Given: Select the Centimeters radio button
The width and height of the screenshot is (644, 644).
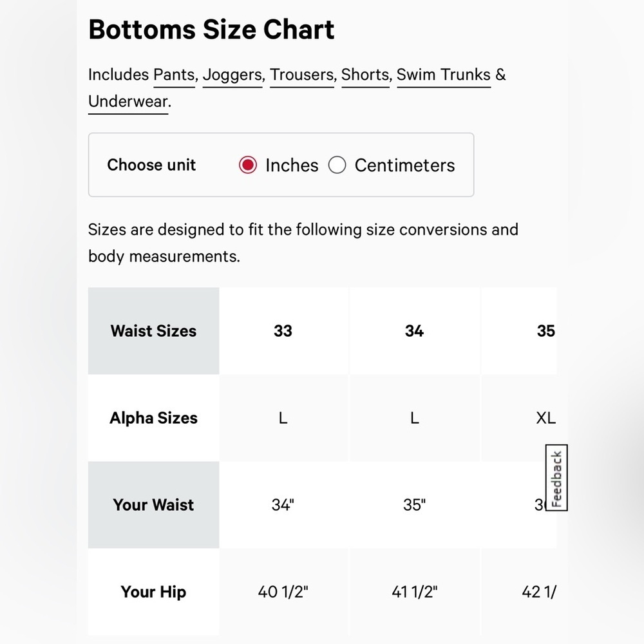Looking at the screenshot, I should [x=337, y=165].
